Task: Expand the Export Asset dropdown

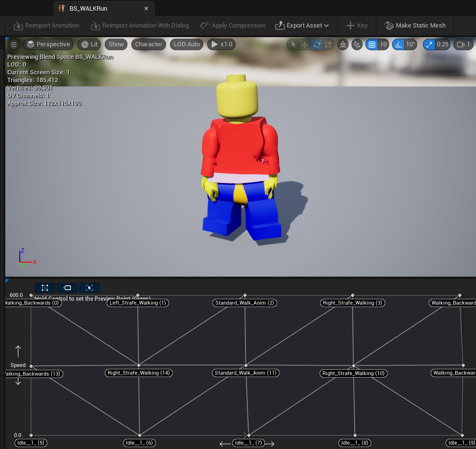Action: point(302,26)
